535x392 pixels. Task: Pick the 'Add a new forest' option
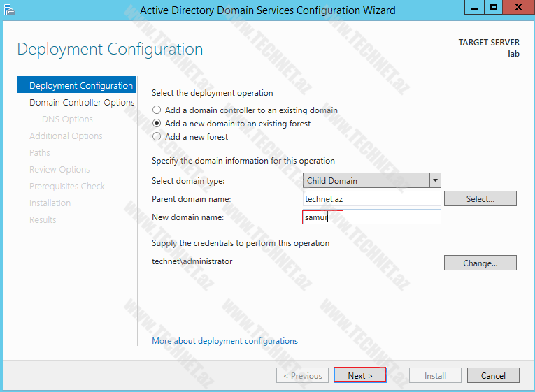pyautogui.click(x=157, y=137)
